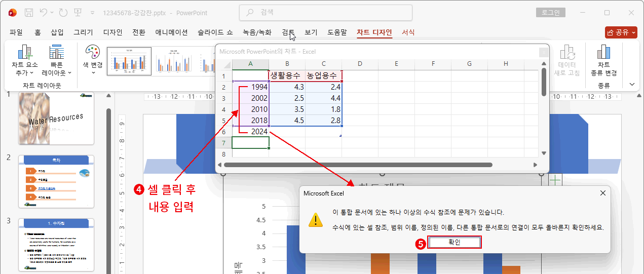
Task: Click cell with year 2010
Action: tap(250, 109)
